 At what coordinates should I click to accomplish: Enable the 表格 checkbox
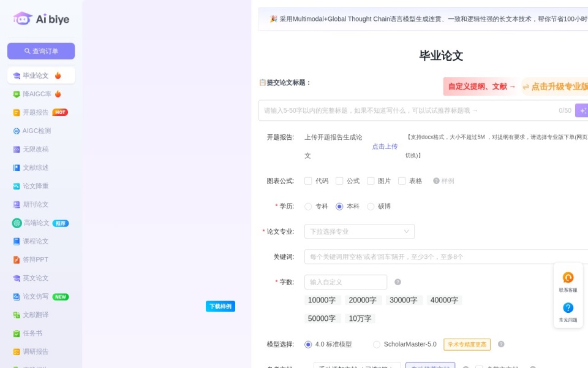pyautogui.click(x=402, y=180)
